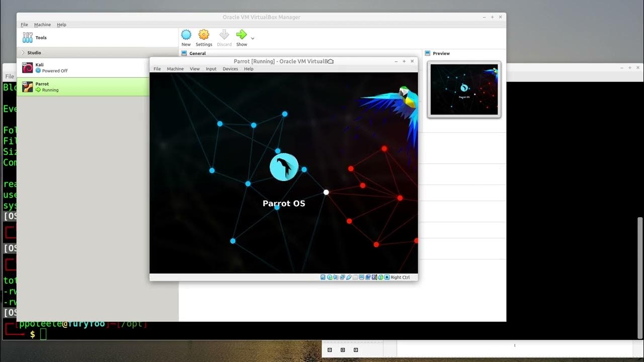This screenshot has height=362, width=644.
Task: Click display status bar icon
Action: point(361,277)
